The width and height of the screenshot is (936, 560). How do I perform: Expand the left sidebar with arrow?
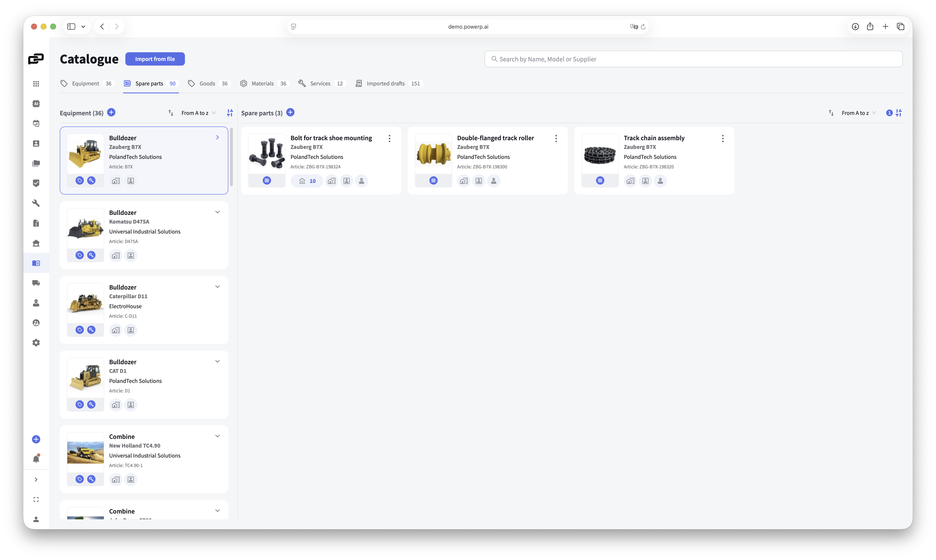click(x=36, y=480)
